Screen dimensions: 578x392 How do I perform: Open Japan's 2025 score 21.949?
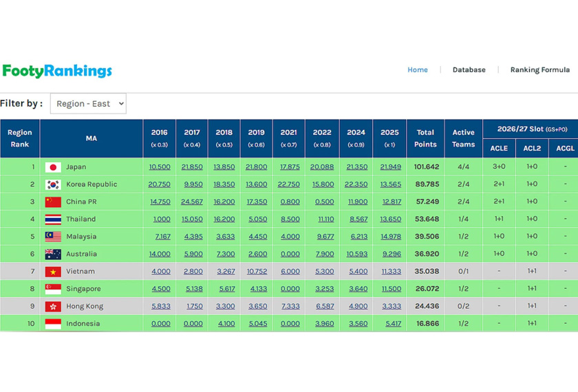390,167
